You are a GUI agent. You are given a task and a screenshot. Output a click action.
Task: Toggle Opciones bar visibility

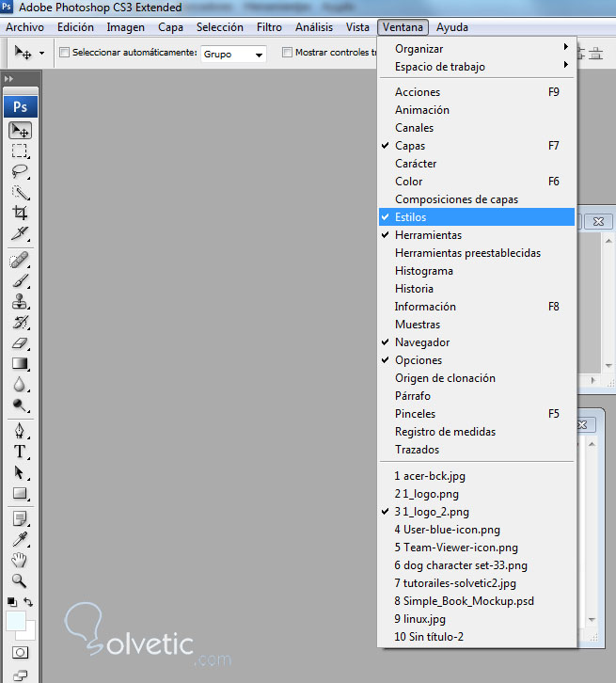[477, 359]
